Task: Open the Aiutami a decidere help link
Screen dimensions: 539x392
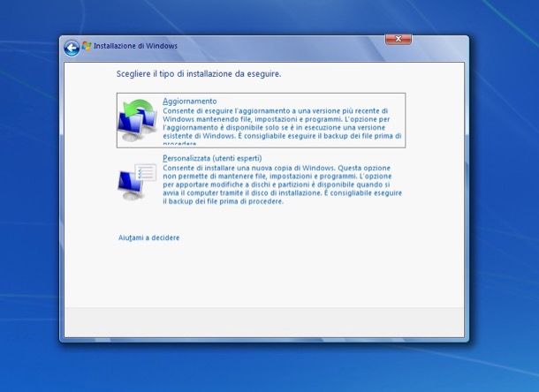Action: (x=148, y=237)
